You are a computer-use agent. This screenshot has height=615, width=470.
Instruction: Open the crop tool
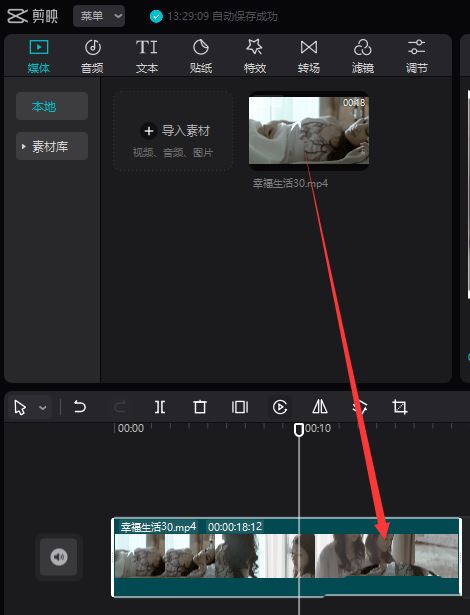pyautogui.click(x=400, y=407)
